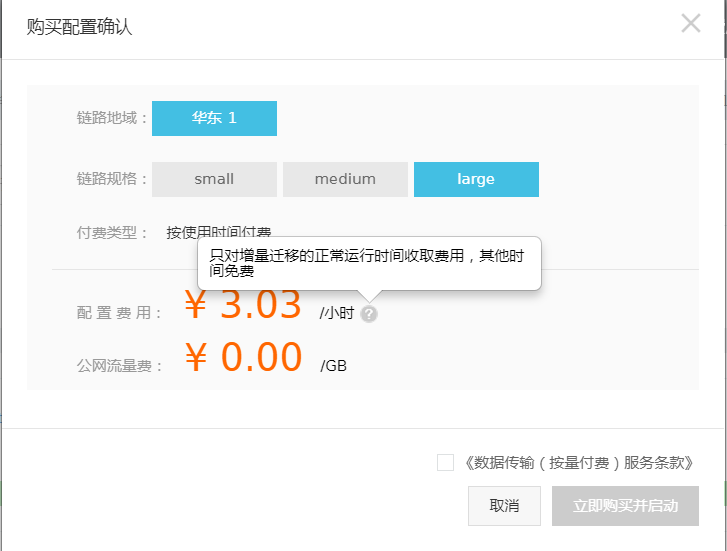The height and width of the screenshot is (551, 727).
Task: Click the ¥ 0.00 public traffic fee
Action: (x=243, y=358)
